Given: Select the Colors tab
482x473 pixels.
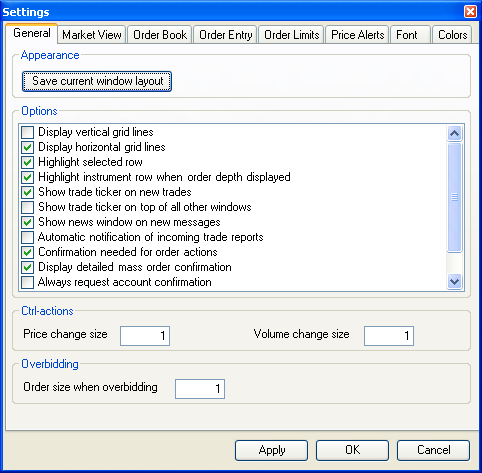Looking at the screenshot, I should click(x=452, y=35).
